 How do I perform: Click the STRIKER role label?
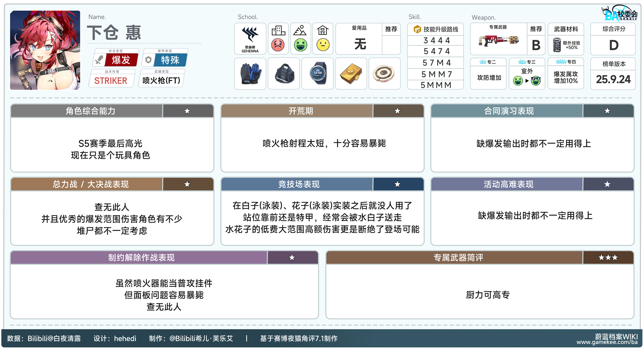(111, 81)
